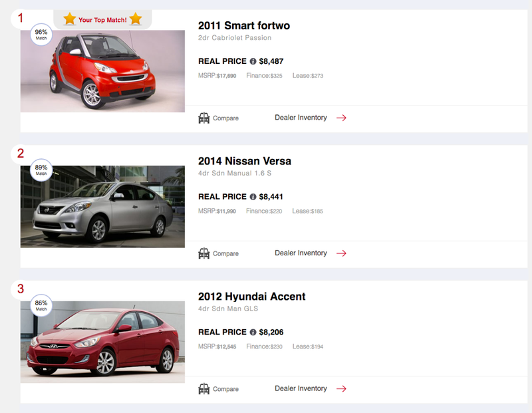Viewport: 532px width, 413px height.
Task: Click REAL PRICE label on Smart fortwo card
Action: tap(222, 61)
